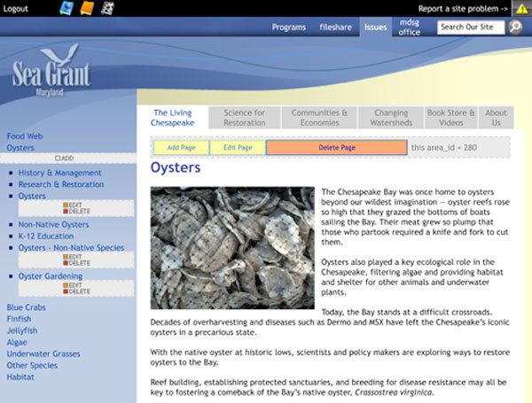The image size is (532, 403).
Task: Open the Science for Restoration tab
Action: click(x=244, y=119)
